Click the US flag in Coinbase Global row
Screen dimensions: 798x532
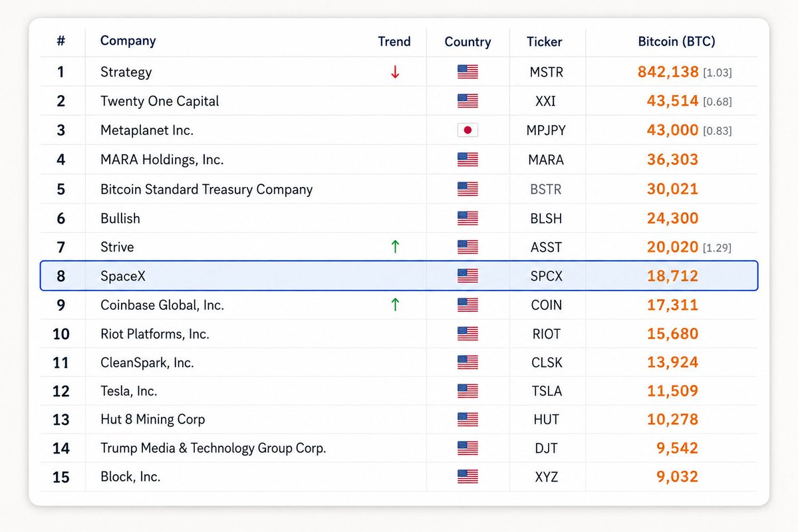(x=467, y=305)
